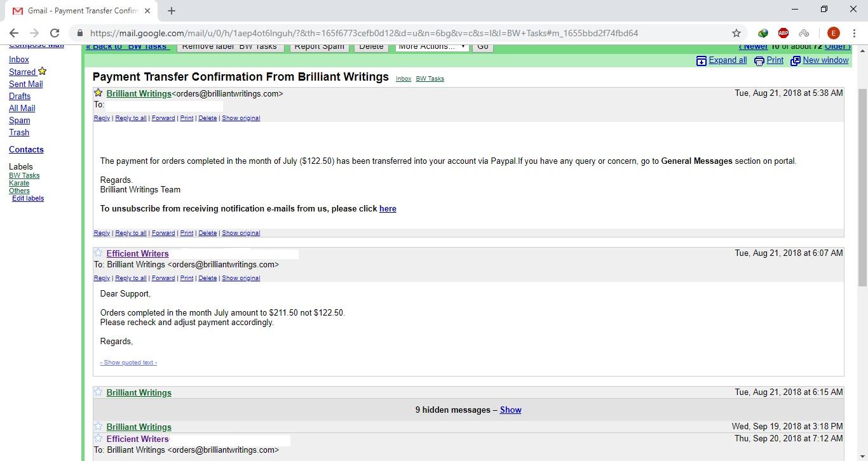Click the unsubscribe 'here' link
Screen dimensions: 868x461
point(388,208)
